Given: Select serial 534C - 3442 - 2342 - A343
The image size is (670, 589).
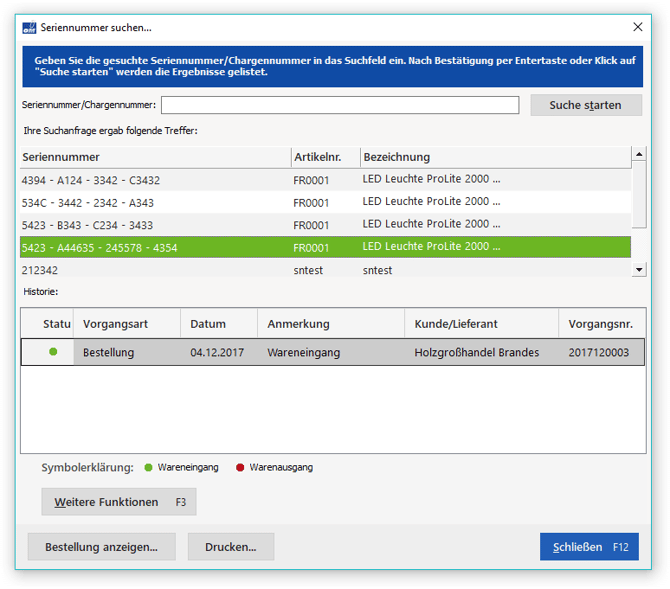Looking at the screenshot, I should click(x=325, y=203).
